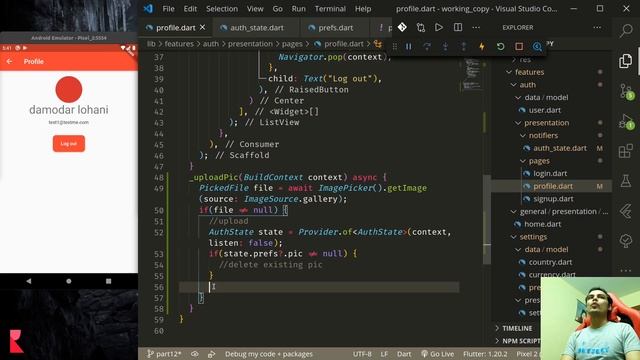Click the Flutter: 1.20.2 version status item

(485, 354)
